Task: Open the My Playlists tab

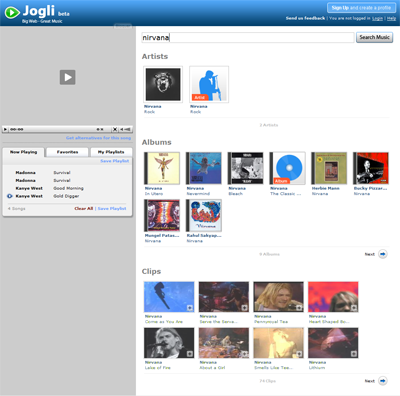Action: coord(111,152)
